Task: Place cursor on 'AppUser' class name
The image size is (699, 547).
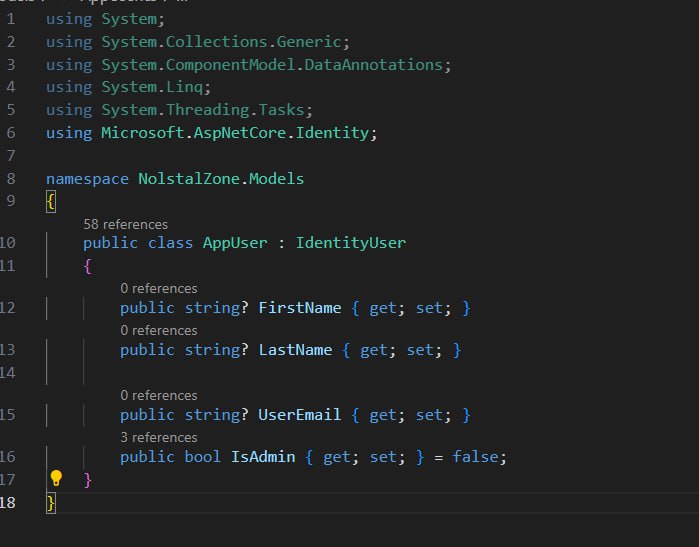Action: pyautogui.click(x=235, y=243)
